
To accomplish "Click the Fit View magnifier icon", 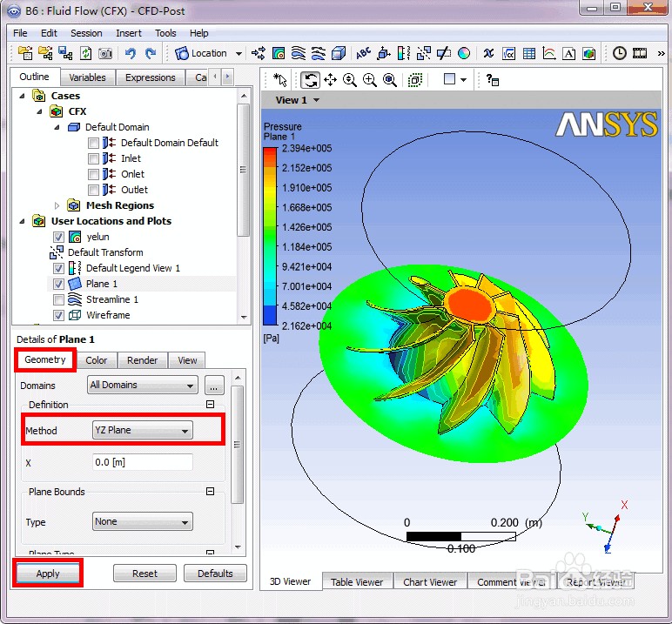I will click(390, 80).
